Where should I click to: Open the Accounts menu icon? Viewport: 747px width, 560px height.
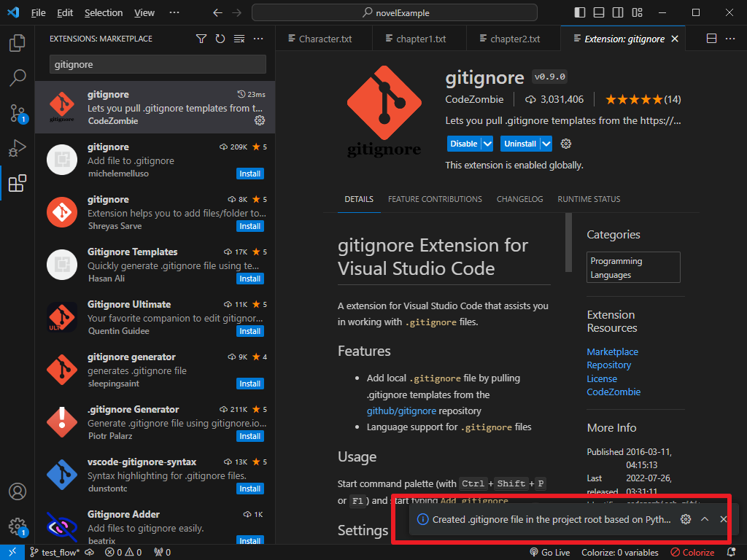(x=18, y=491)
